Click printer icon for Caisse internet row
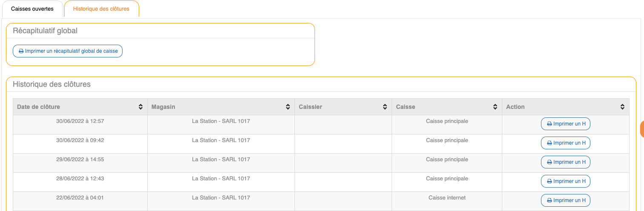This screenshot has width=644, height=211. pos(549,200)
